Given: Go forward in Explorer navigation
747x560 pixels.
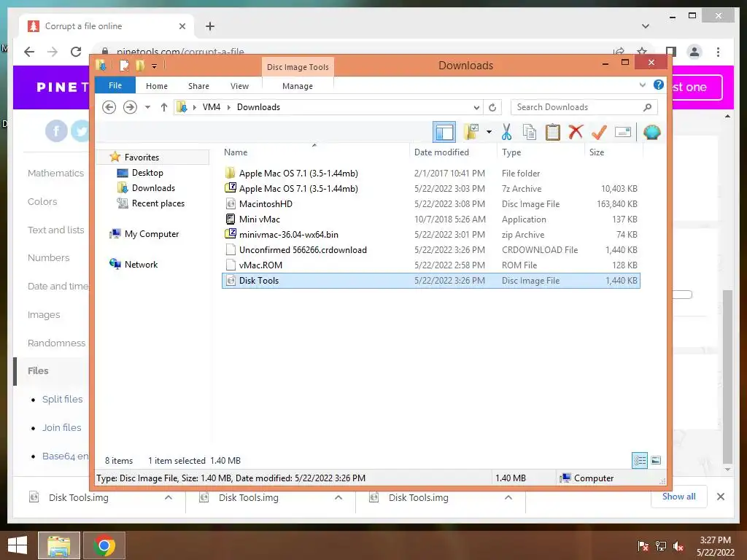Looking at the screenshot, I should [x=130, y=107].
